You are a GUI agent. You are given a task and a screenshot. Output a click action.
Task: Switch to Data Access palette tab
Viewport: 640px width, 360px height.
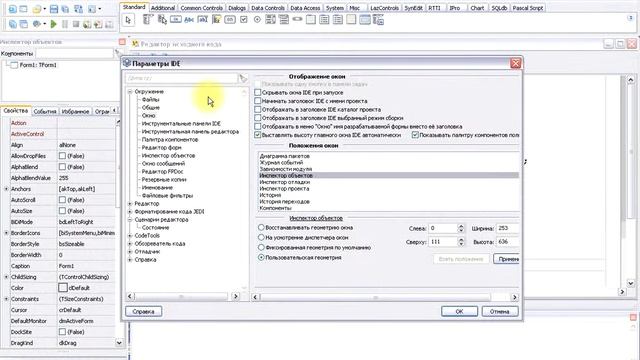[305, 8]
